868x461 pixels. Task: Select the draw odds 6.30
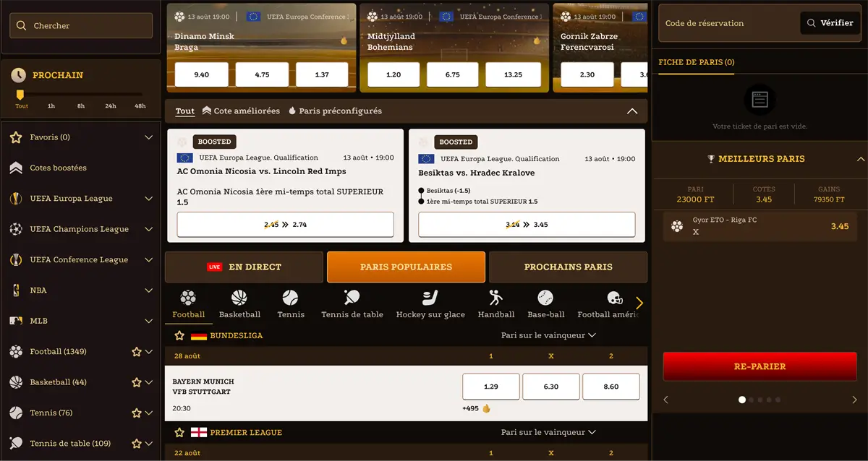[551, 387]
